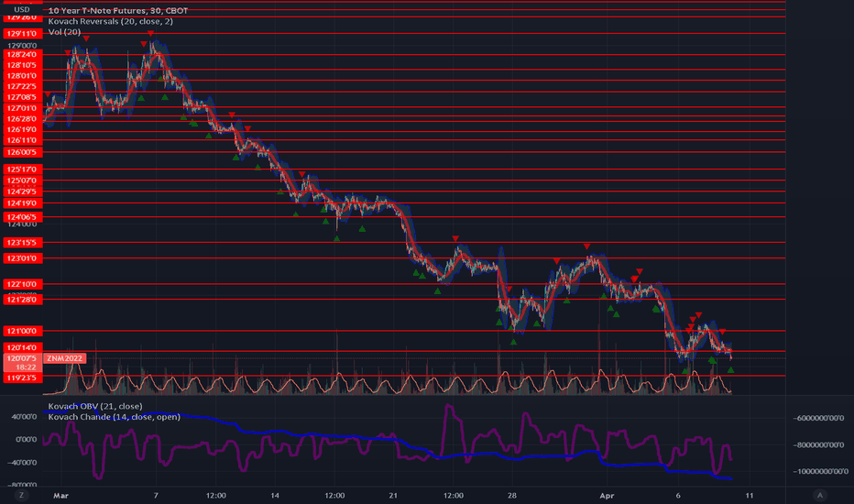Select the 129'11'0 price level label
Image resolution: width=854 pixels, height=504 pixels.
point(22,34)
